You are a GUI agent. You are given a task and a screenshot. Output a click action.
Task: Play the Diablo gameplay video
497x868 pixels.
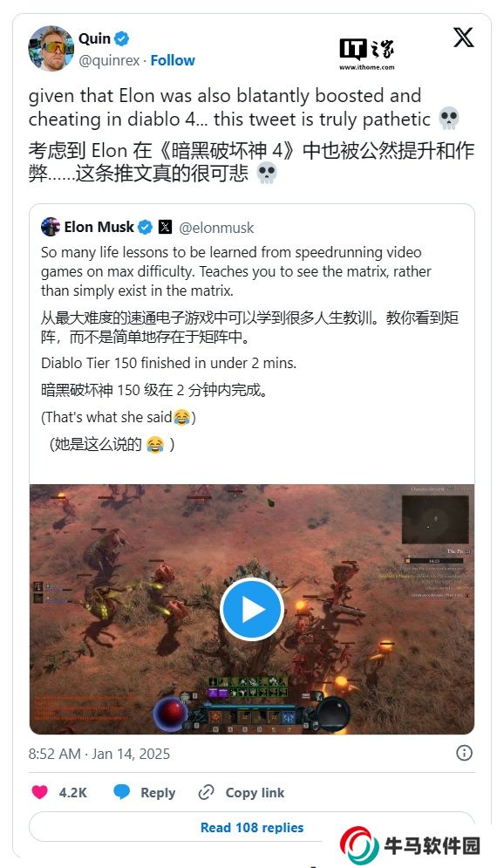[252, 610]
